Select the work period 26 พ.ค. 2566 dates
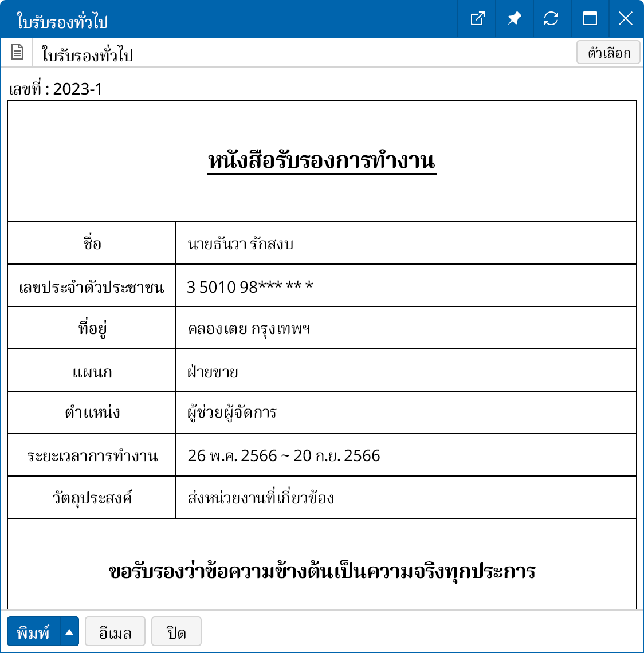Image resolution: width=644 pixels, height=653 pixels. pyautogui.click(x=284, y=456)
